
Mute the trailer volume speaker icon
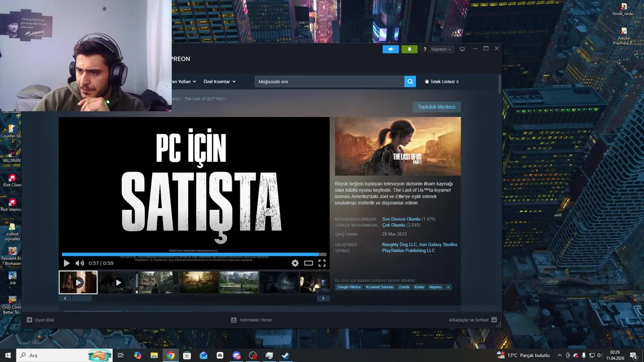click(79, 263)
